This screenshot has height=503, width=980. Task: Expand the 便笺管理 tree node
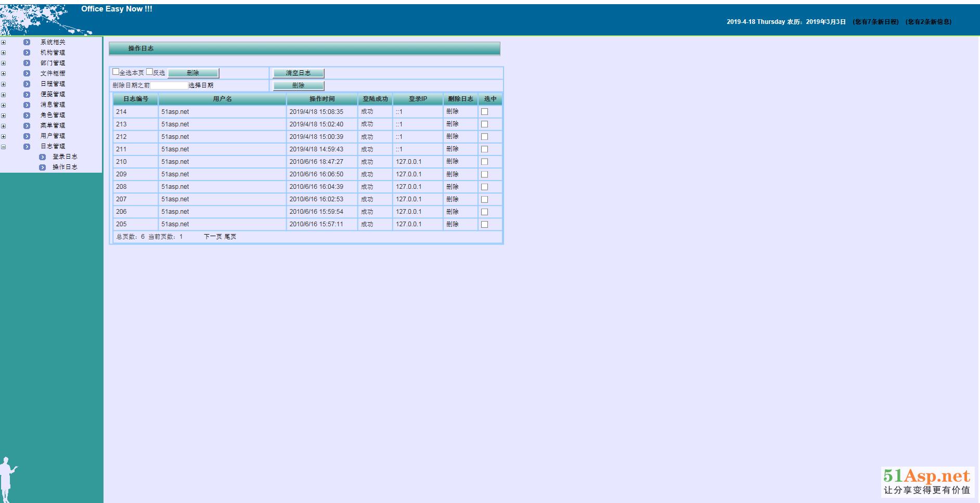[3, 95]
